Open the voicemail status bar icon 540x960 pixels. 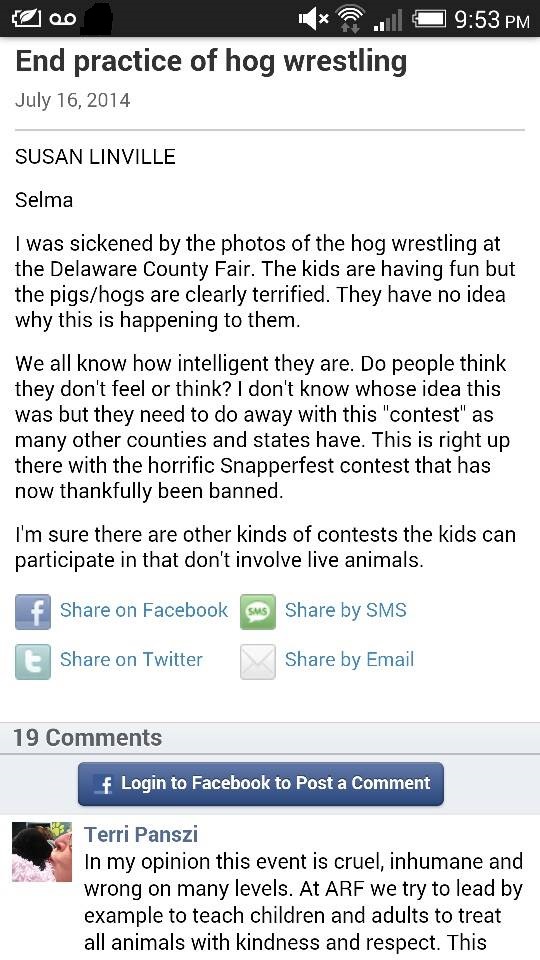[62, 19]
